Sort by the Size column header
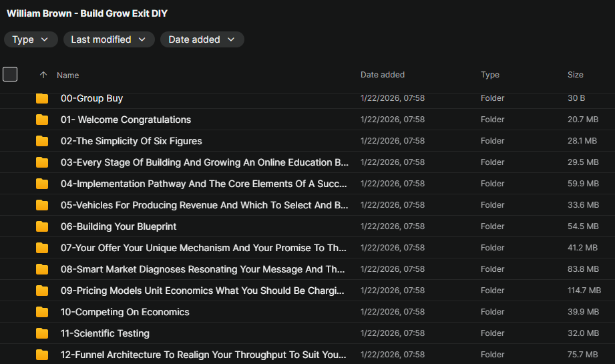The width and height of the screenshot is (615, 364). click(x=575, y=75)
